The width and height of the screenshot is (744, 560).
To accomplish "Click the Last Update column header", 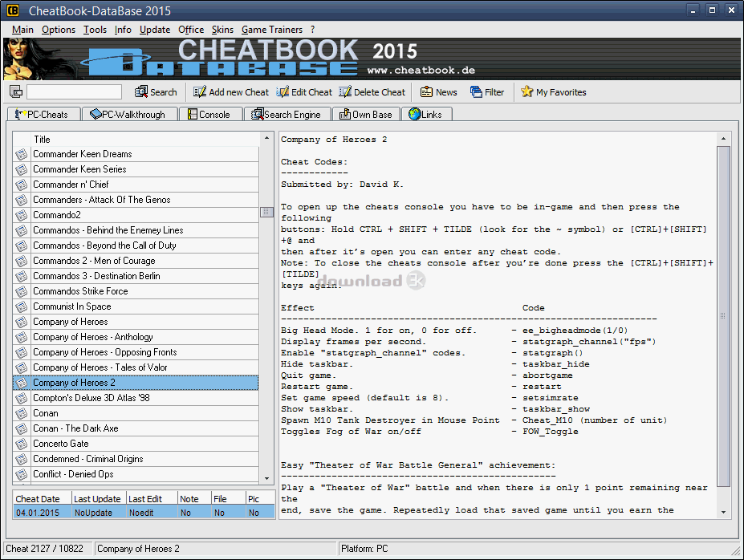I will point(99,499).
